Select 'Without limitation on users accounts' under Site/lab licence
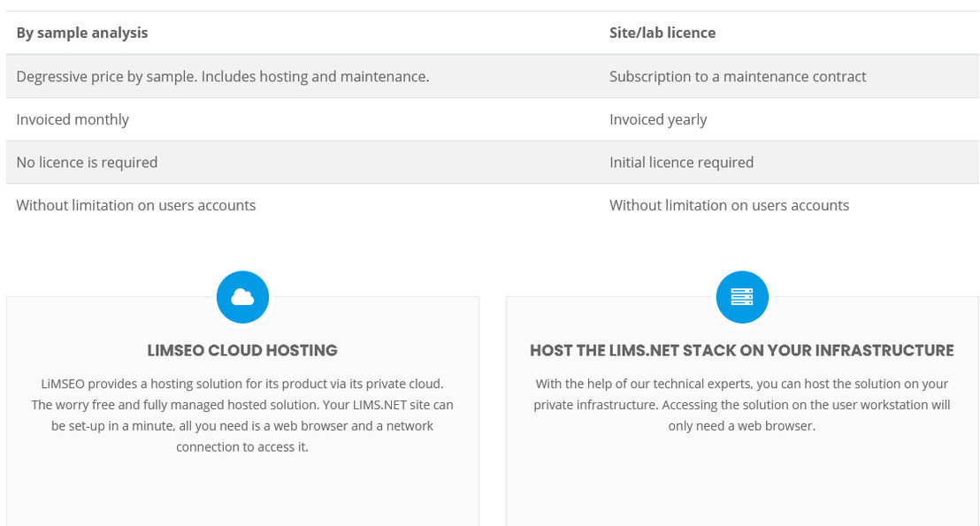The image size is (980, 526). [789, 205]
